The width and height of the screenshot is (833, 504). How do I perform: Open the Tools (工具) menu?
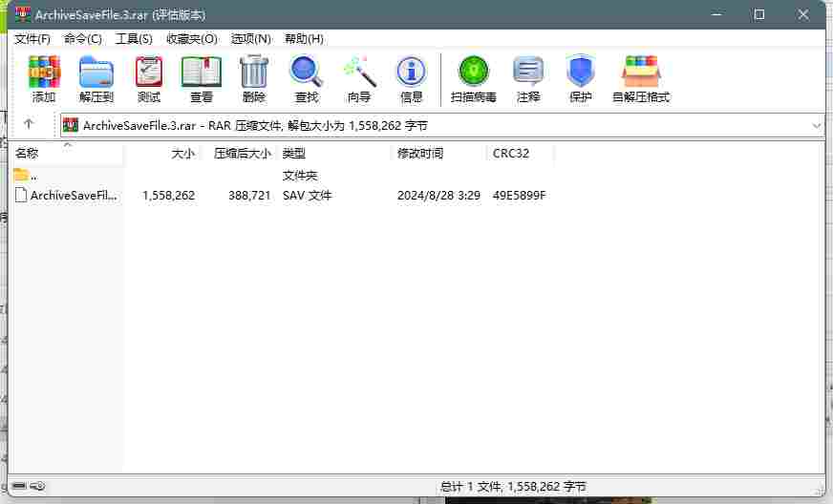[134, 39]
